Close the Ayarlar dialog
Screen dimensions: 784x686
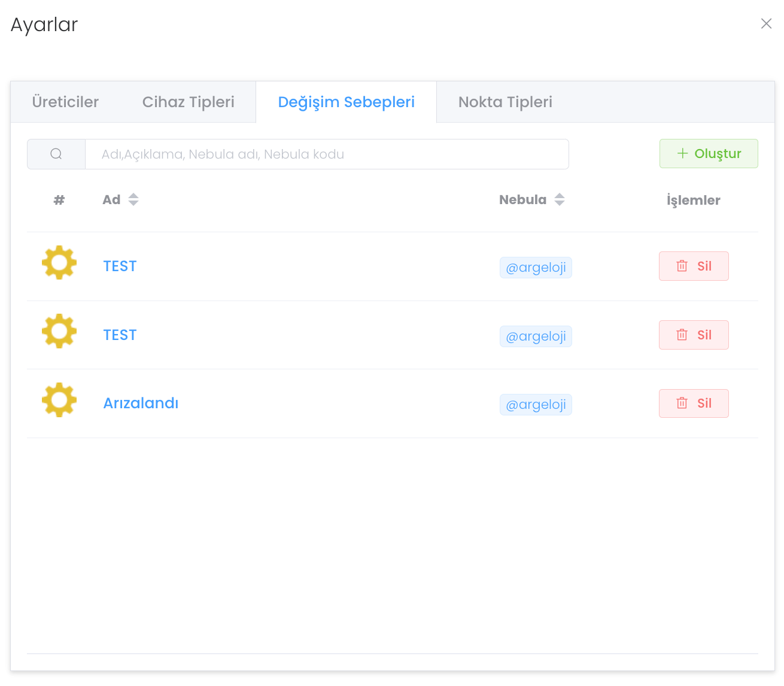coord(766,23)
